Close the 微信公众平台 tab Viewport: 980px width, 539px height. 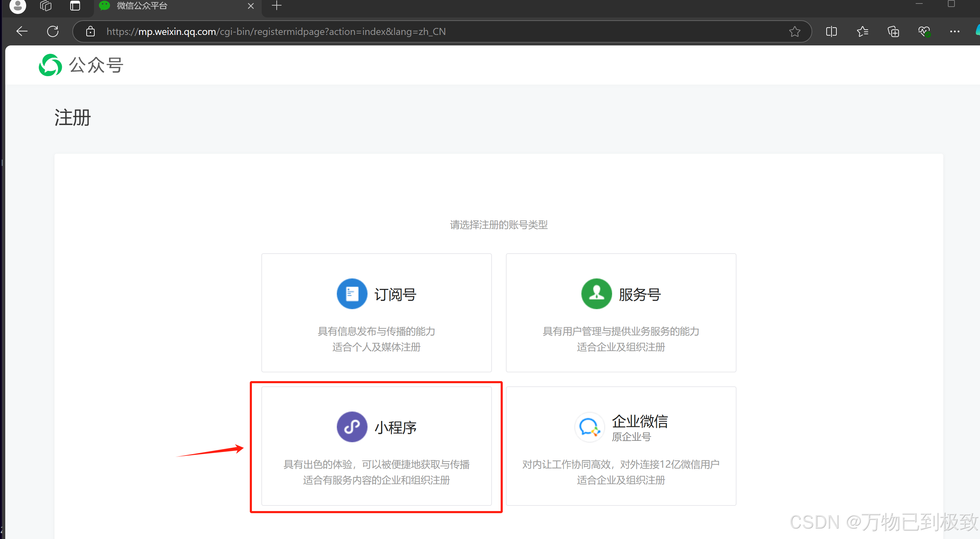tap(251, 6)
